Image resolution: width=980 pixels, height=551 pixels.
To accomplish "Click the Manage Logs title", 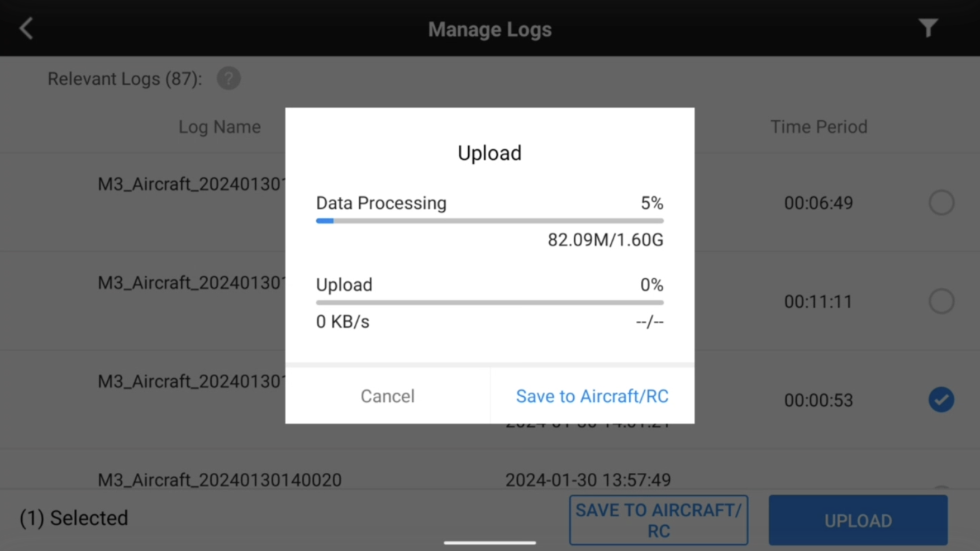I will point(489,29).
